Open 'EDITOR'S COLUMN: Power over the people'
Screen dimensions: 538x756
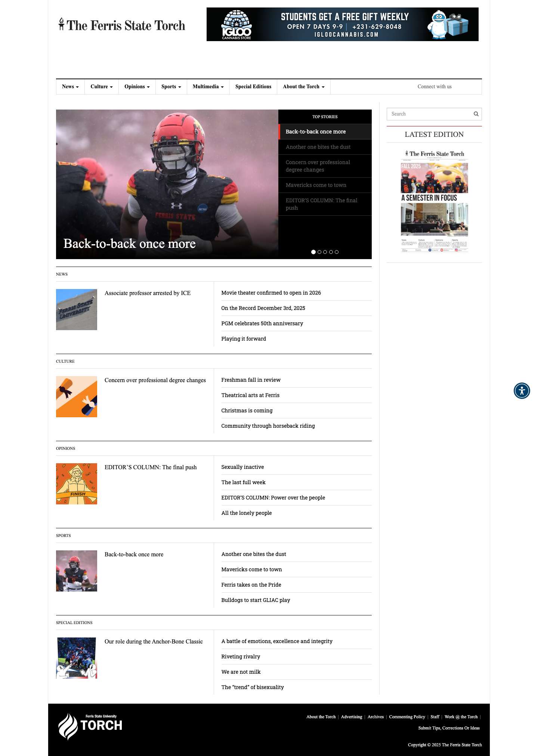tap(273, 498)
